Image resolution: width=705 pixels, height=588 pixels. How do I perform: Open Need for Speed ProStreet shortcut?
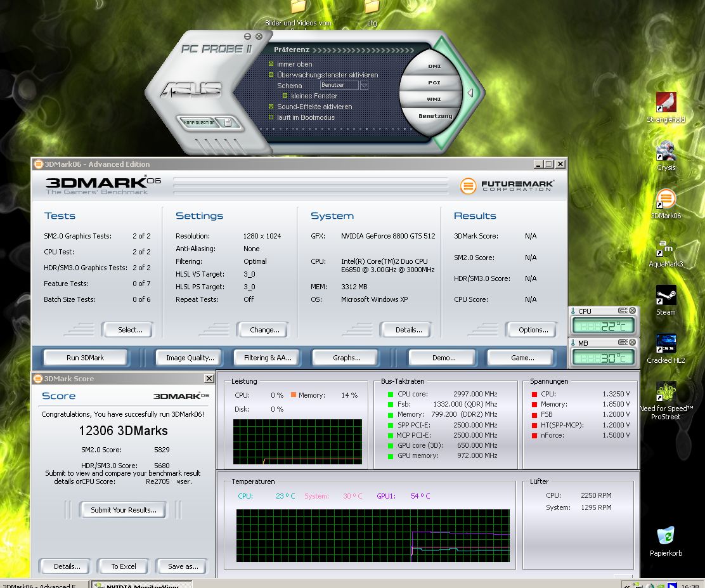click(666, 400)
